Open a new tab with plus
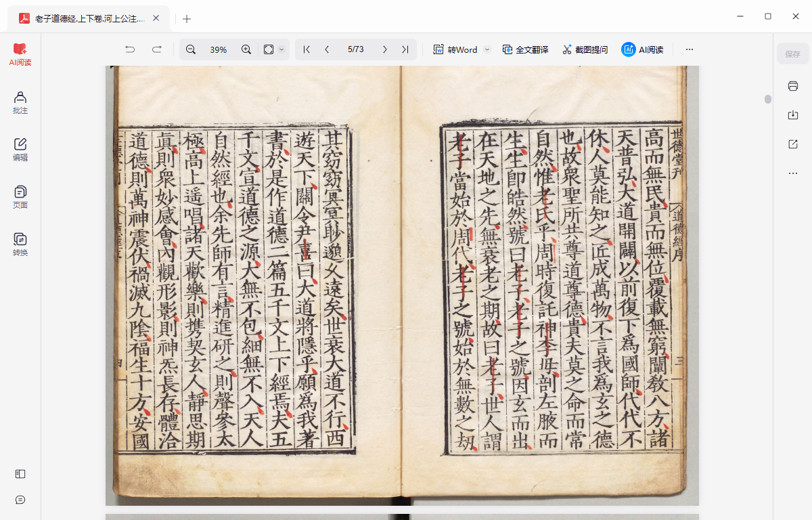Image resolution: width=812 pixels, height=520 pixels. [x=187, y=19]
